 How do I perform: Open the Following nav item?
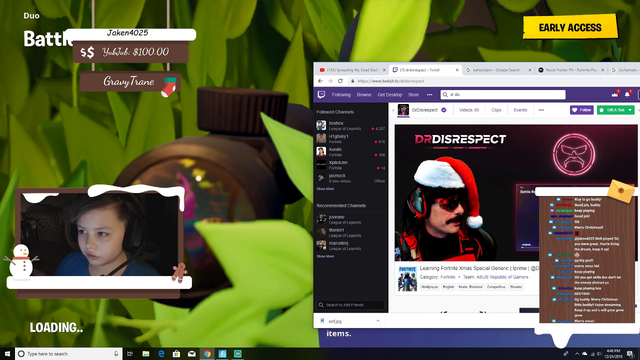(341, 95)
